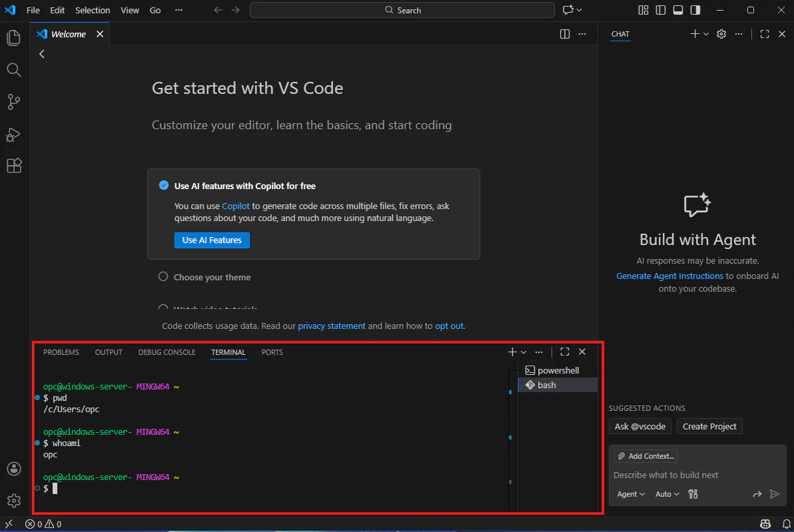
Task: Open the privacy statement link
Action: (x=332, y=326)
